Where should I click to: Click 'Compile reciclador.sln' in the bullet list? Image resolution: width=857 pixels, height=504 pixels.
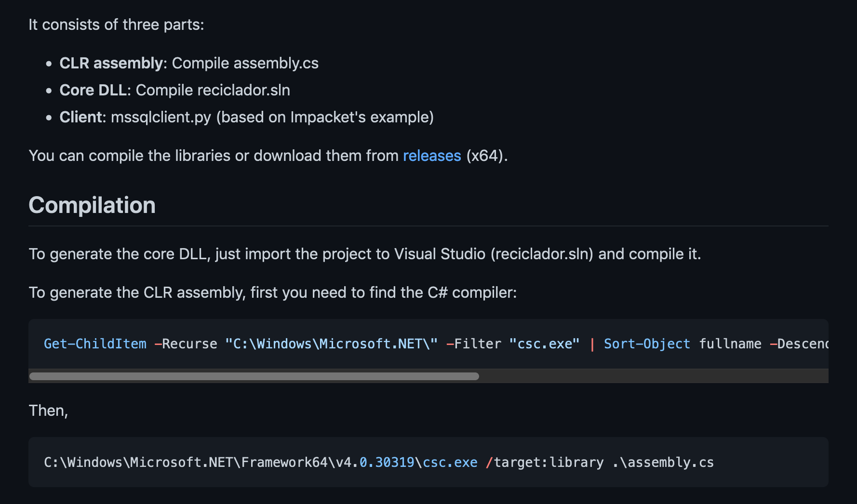click(213, 90)
